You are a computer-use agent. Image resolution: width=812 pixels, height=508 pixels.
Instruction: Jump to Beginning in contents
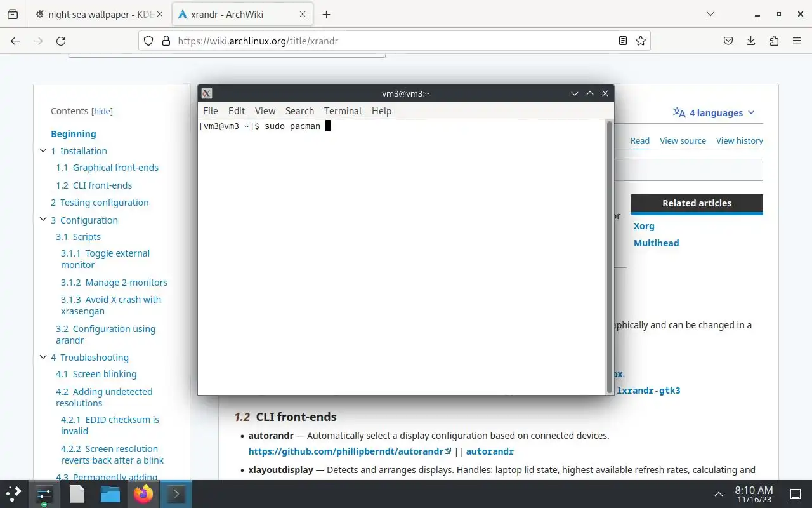click(x=74, y=133)
